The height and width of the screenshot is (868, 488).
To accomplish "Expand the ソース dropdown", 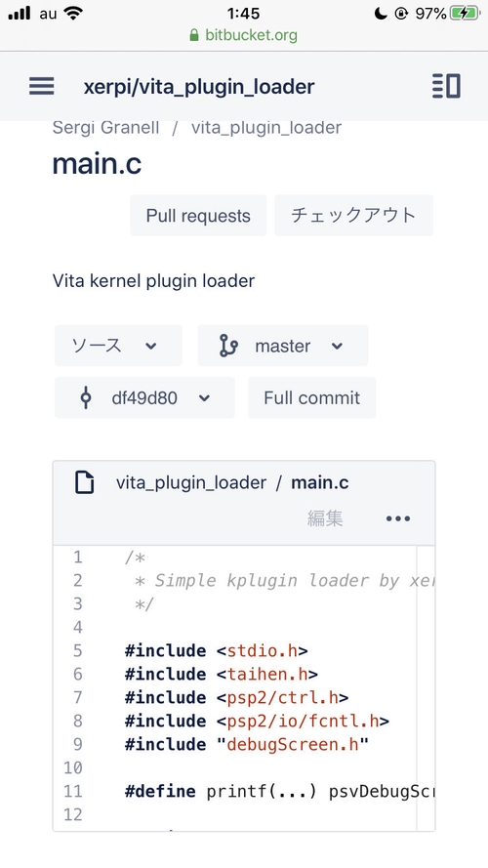I will coord(118,346).
